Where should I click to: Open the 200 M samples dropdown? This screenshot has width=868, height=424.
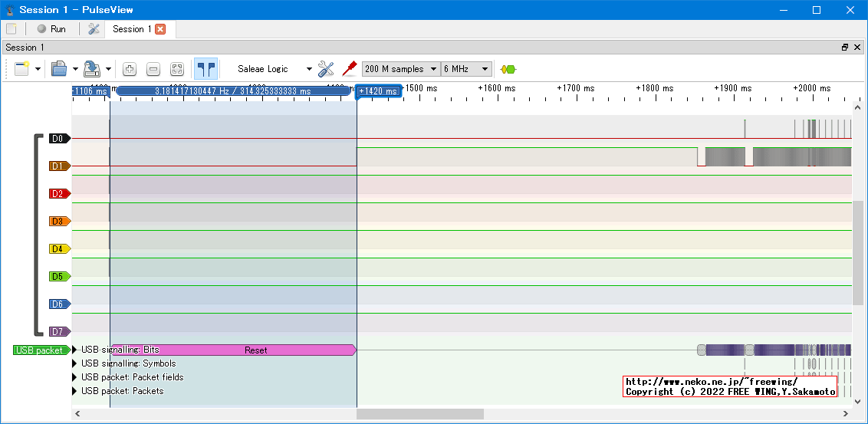pyautogui.click(x=401, y=69)
